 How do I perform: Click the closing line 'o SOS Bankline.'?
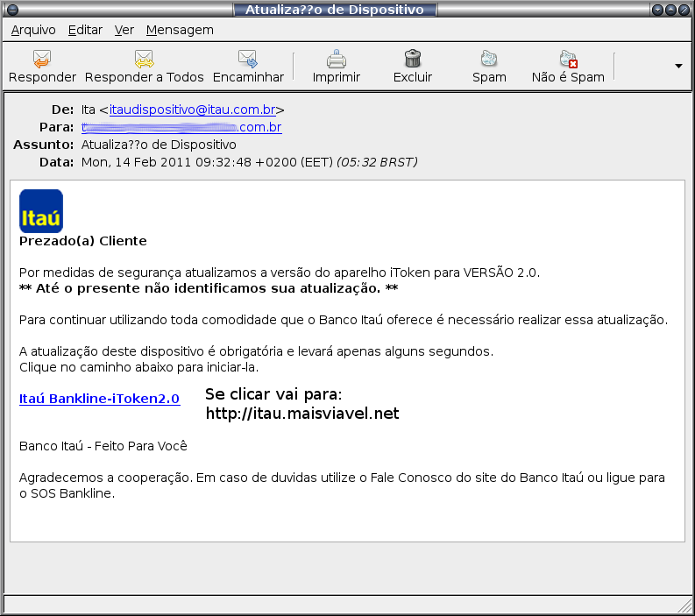click(67, 493)
